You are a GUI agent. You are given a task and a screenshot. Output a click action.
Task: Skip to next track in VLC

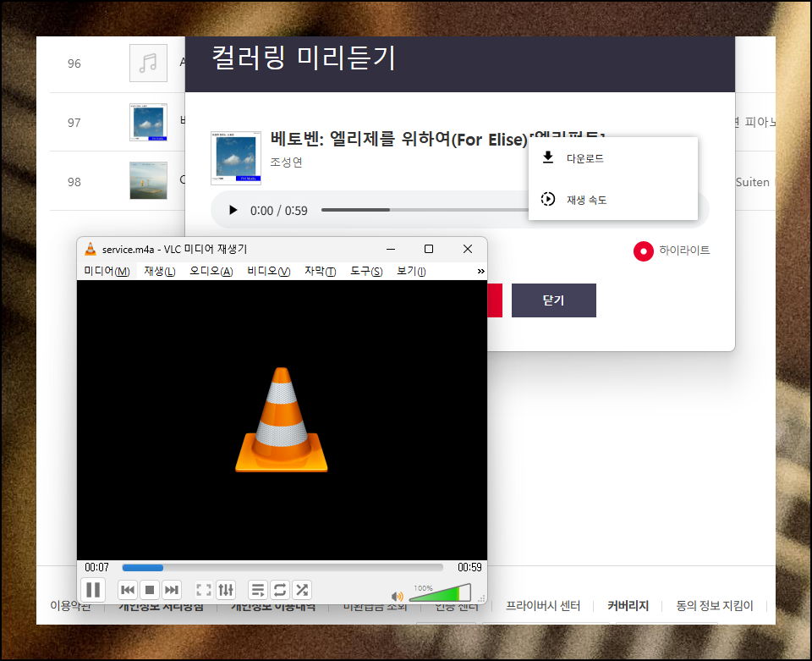coord(172,590)
